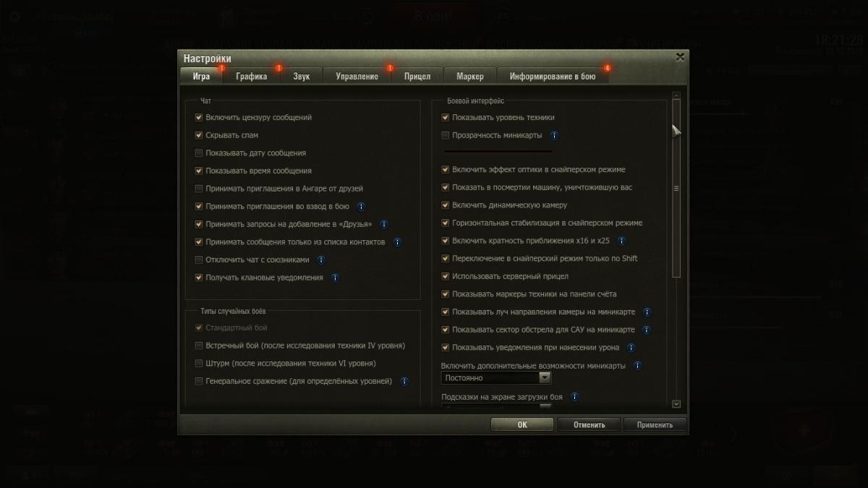Image resolution: width=868 pixels, height=488 pixels.
Task: Disable Показывать время сообщения
Action: tap(199, 171)
